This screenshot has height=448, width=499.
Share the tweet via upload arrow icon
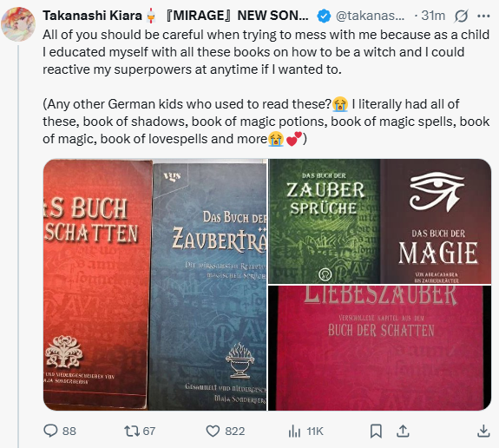(x=403, y=431)
